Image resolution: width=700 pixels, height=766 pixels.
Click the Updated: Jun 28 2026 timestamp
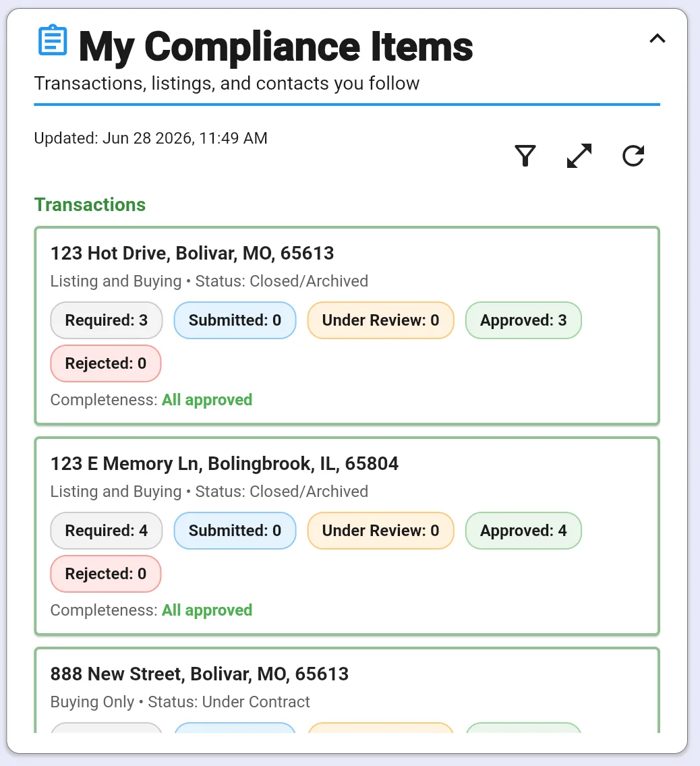coord(150,138)
